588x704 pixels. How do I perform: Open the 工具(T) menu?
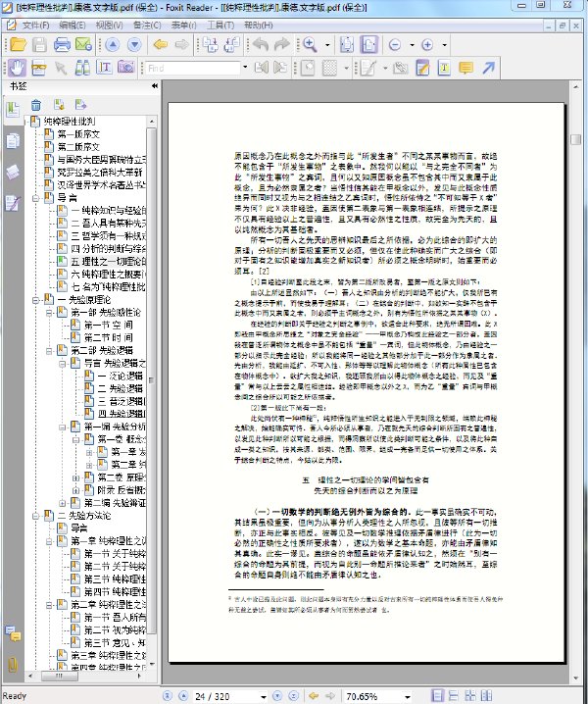click(x=220, y=25)
